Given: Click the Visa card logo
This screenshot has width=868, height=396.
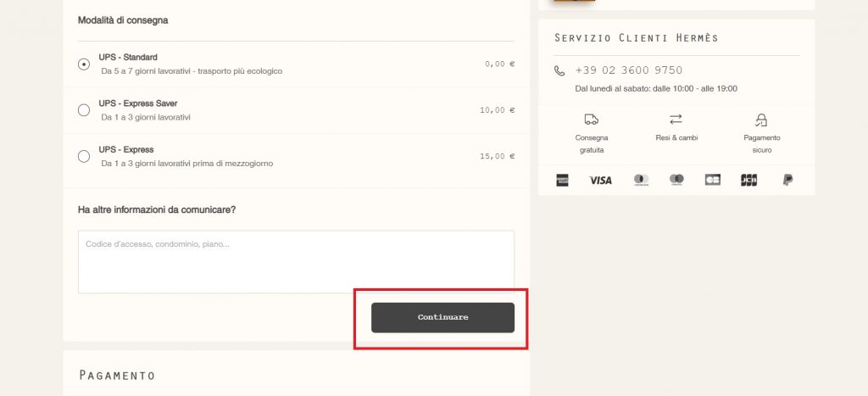Looking at the screenshot, I should click(x=600, y=180).
